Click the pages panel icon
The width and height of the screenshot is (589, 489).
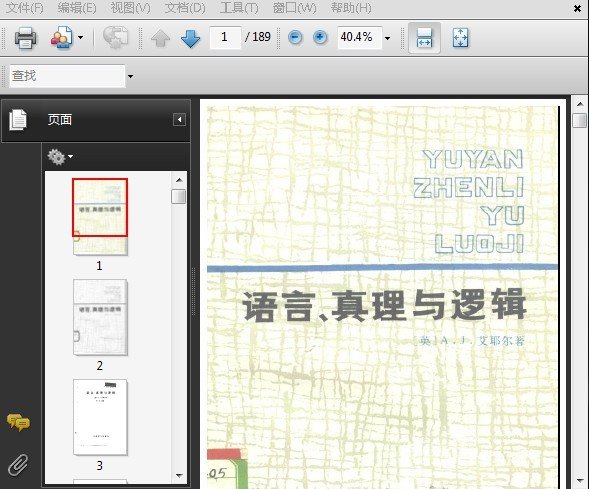(18, 120)
